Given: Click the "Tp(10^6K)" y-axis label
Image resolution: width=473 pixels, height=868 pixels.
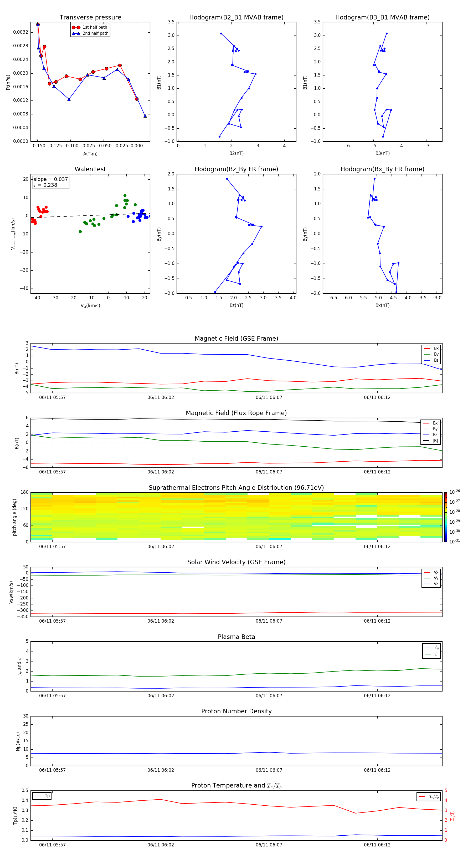Looking at the screenshot, I should click(15, 816).
